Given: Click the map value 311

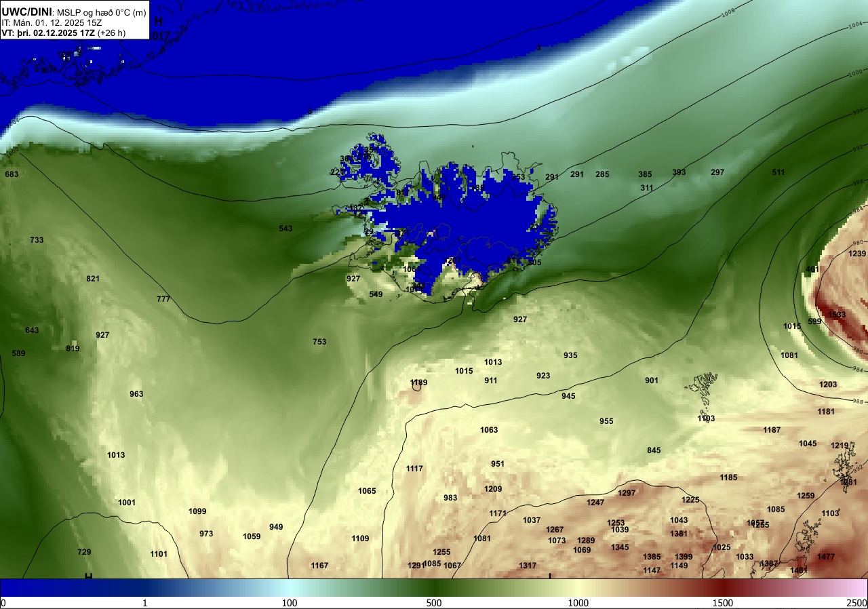Looking at the screenshot, I should (647, 188).
